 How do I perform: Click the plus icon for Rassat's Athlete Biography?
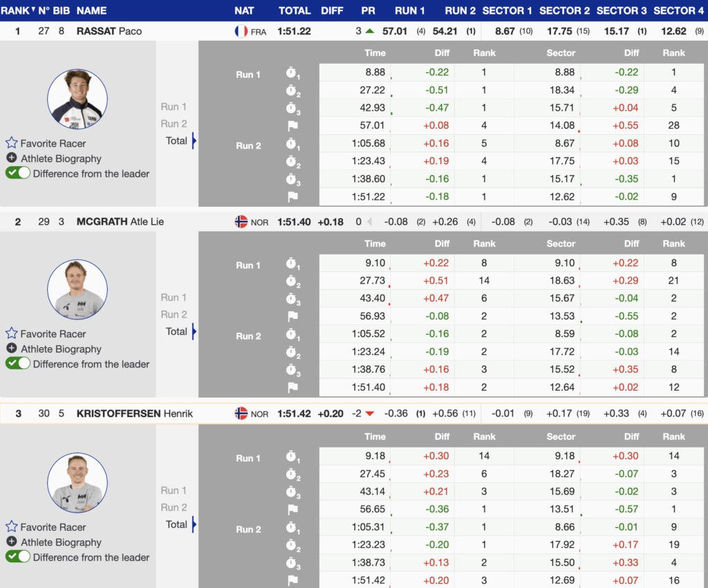[12, 158]
